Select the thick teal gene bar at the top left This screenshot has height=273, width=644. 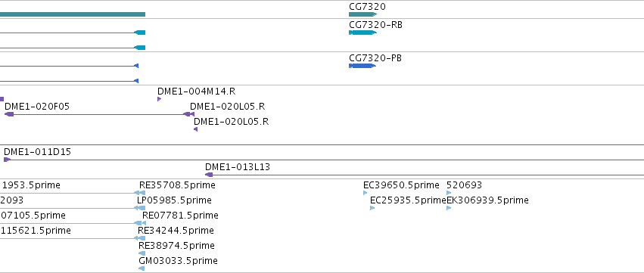coord(73,14)
